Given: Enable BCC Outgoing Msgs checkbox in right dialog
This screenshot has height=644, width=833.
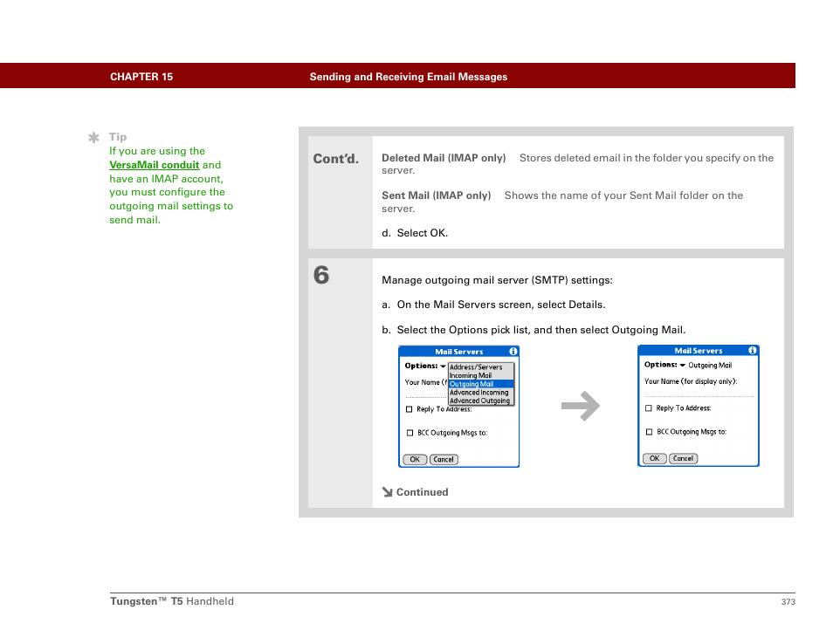Looking at the screenshot, I should [x=649, y=432].
